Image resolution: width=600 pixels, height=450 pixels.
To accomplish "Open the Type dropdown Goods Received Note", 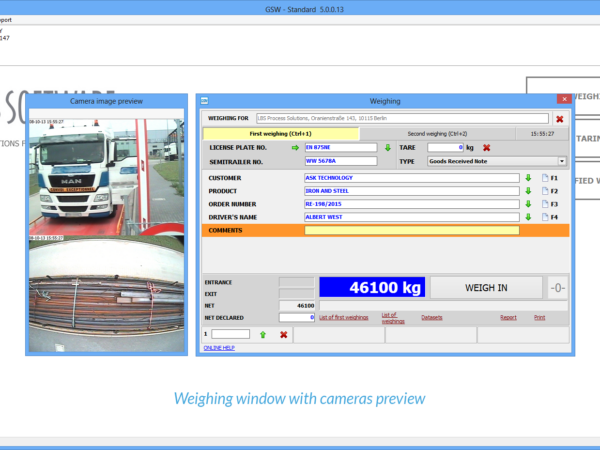I will tap(497, 161).
